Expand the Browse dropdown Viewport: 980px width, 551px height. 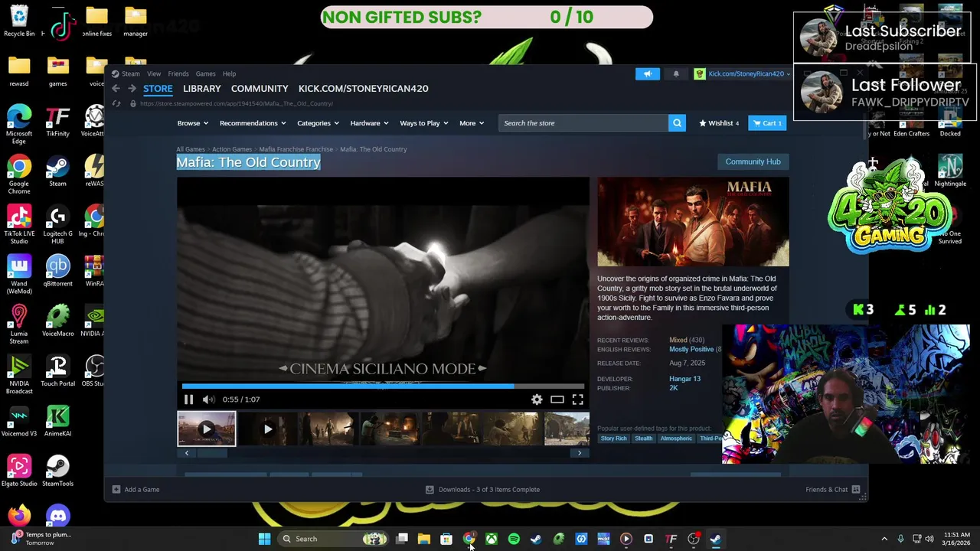193,123
